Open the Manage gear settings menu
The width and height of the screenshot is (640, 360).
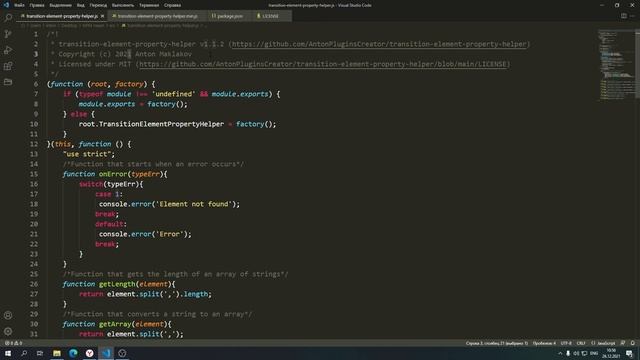coord(8,331)
